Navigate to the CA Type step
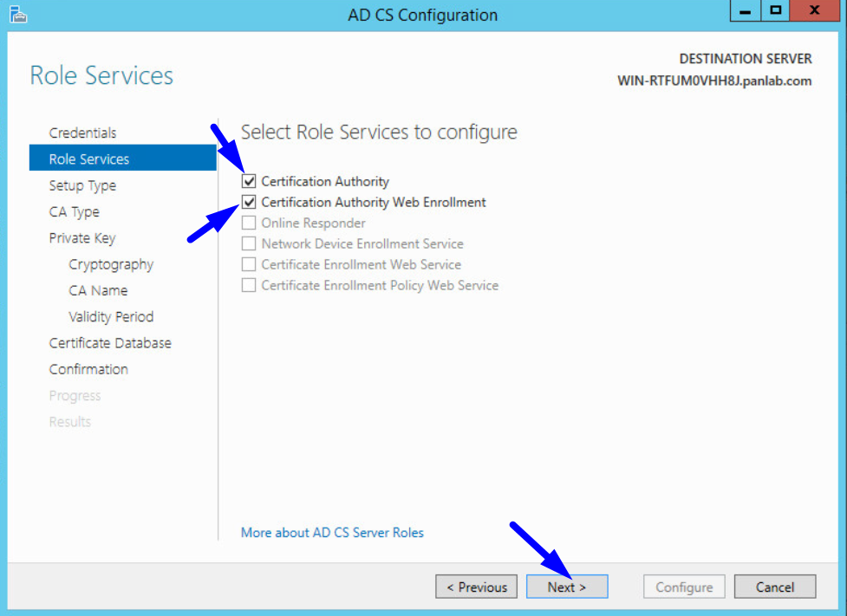The height and width of the screenshot is (616, 847). tap(75, 211)
